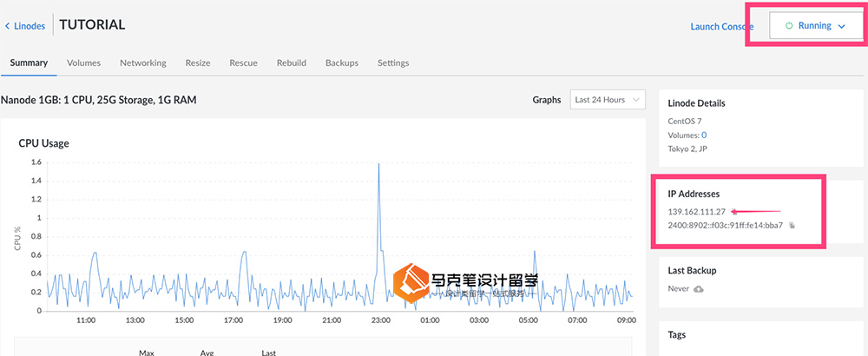Click the CentOS 7 detail text

(685, 121)
